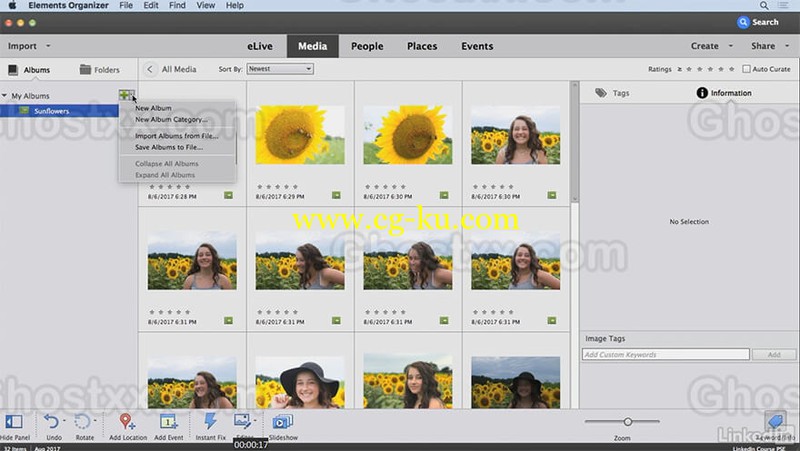Viewport: 800px width, 451px height.
Task: Switch to the Folders tab
Action: pos(100,70)
